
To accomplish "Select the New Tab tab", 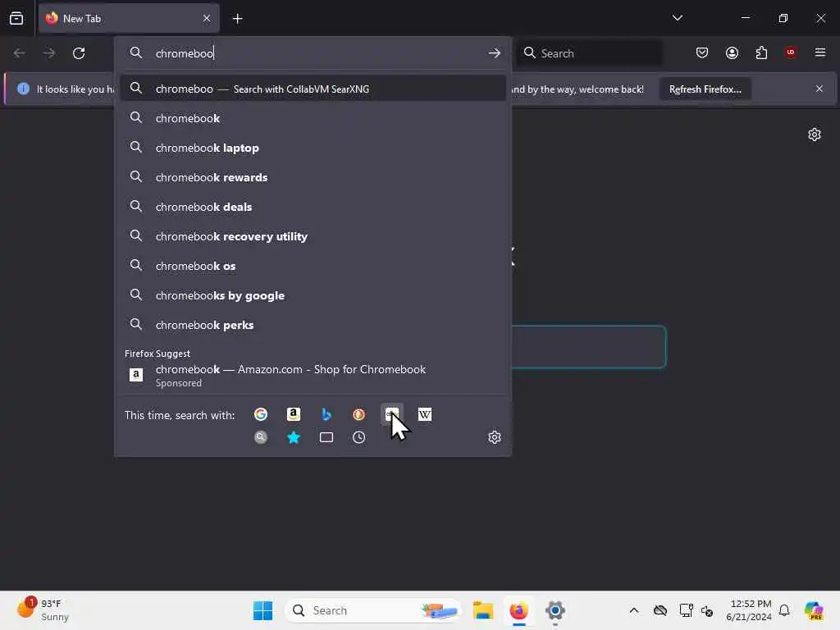I will [x=129, y=18].
